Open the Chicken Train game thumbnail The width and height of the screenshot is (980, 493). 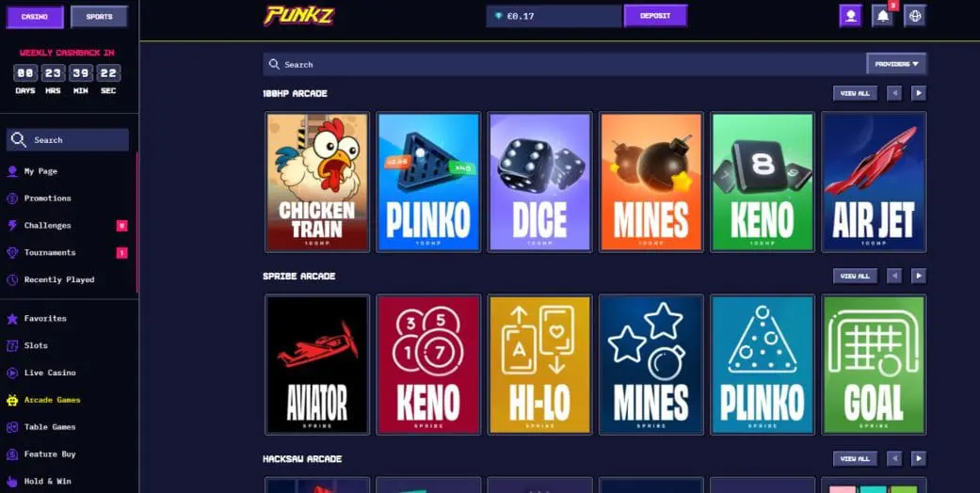coord(317,182)
